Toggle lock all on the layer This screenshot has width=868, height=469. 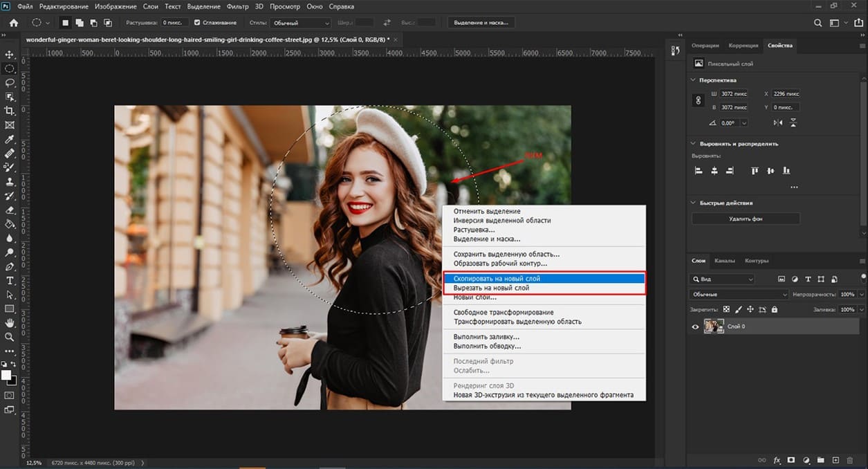point(774,309)
